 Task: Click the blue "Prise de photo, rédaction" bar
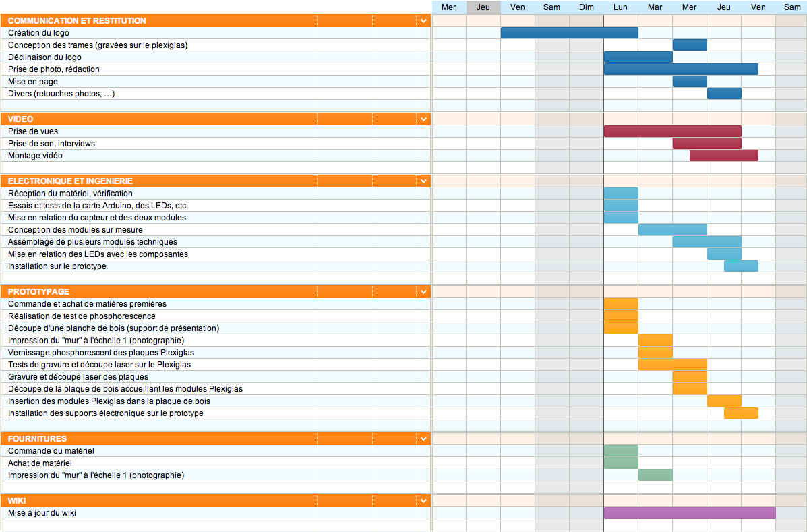pos(681,69)
